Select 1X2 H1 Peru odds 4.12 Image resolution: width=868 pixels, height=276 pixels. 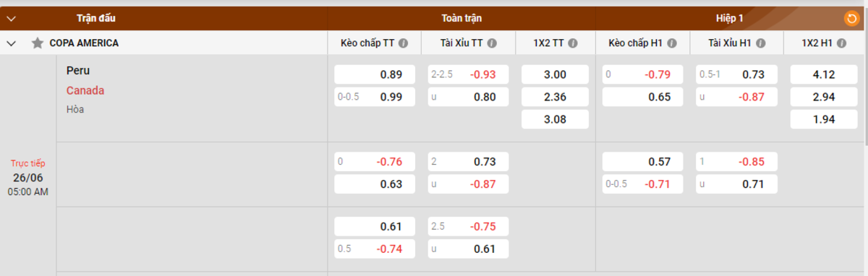point(824,74)
